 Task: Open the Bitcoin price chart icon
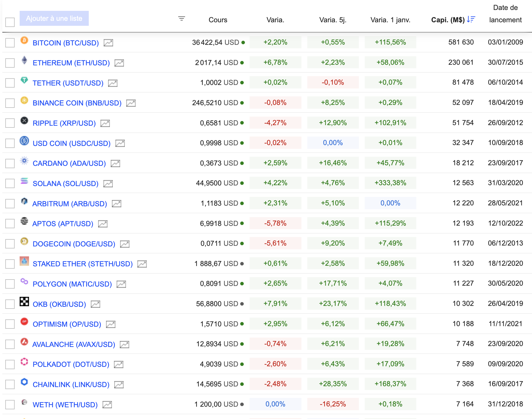(109, 42)
